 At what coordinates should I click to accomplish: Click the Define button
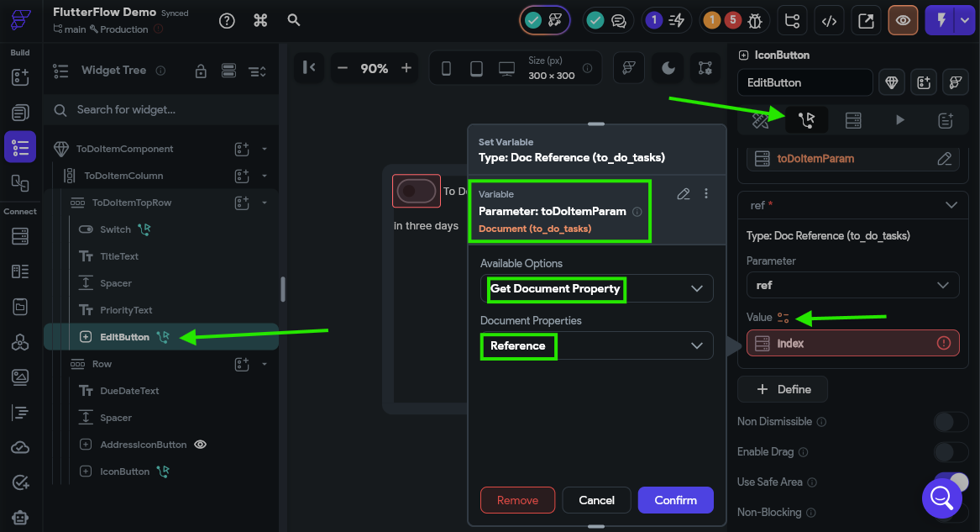tap(783, 389)
